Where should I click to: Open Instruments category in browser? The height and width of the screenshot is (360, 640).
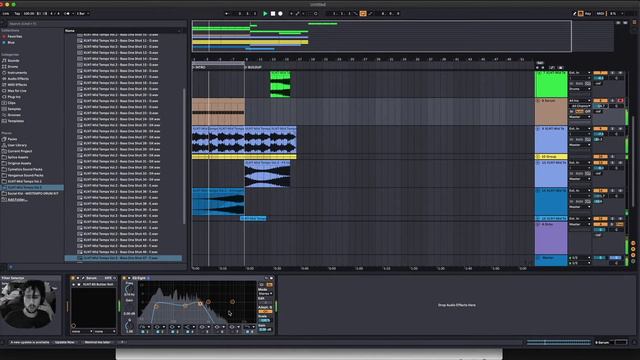coord(17,73)
